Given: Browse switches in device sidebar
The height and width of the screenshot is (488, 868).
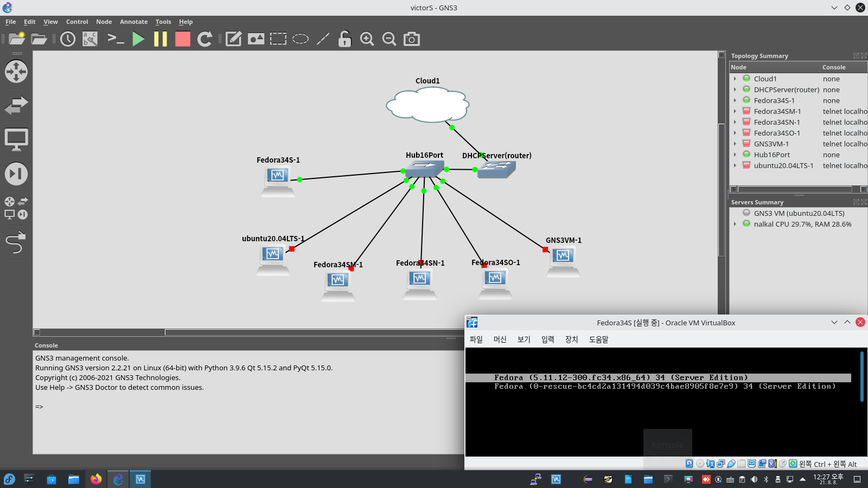Looking at the screenshot, I should [16, 106].
